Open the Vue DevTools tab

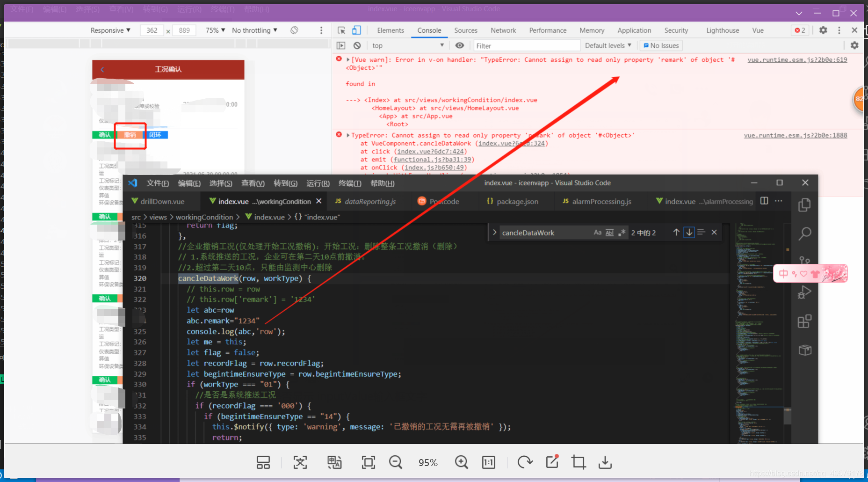758,30
